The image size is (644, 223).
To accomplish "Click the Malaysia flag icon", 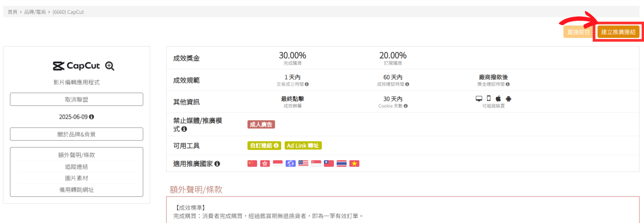I will tap(303, 163).
